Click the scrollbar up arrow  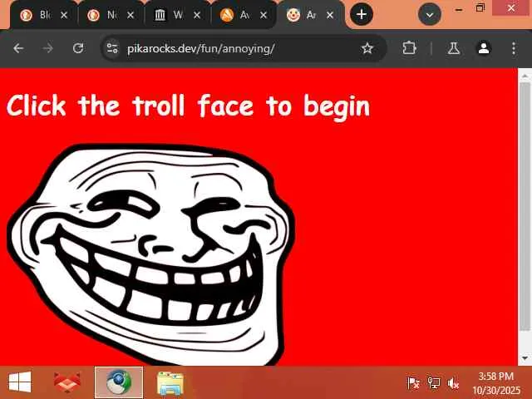pyautogui.click(x=525, y=76)
